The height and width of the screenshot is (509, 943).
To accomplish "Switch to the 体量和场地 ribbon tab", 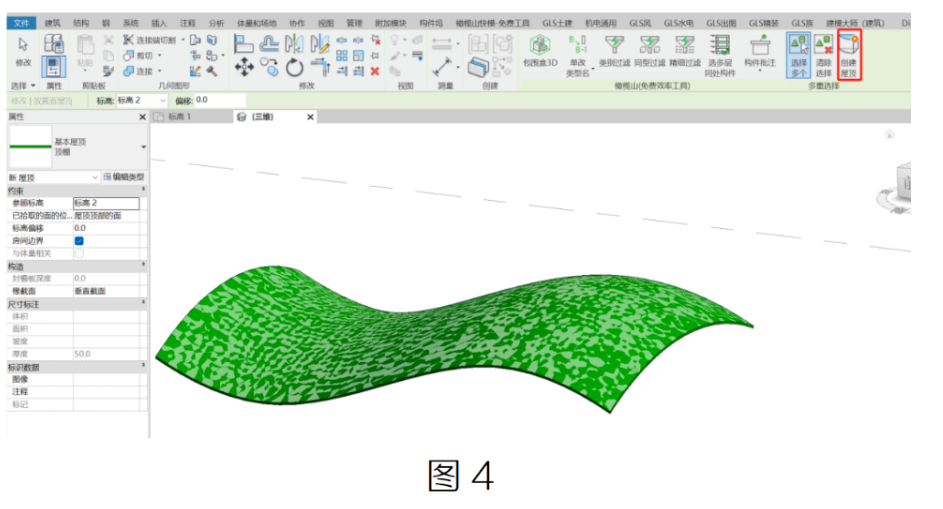I will point(257,23).
